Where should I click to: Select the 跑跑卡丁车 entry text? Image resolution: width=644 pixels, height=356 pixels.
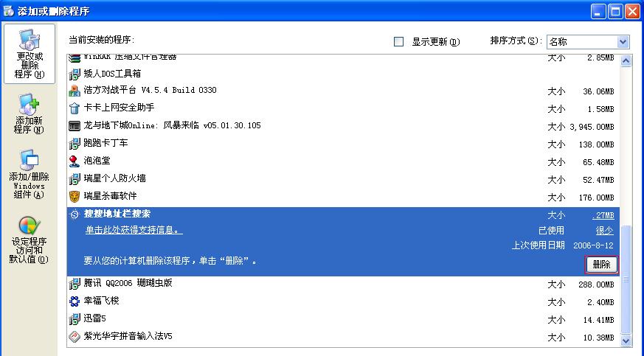pos(106,143)
